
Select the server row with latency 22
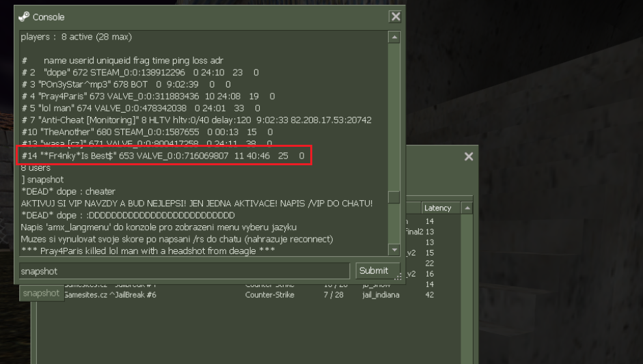click(429, 263)
